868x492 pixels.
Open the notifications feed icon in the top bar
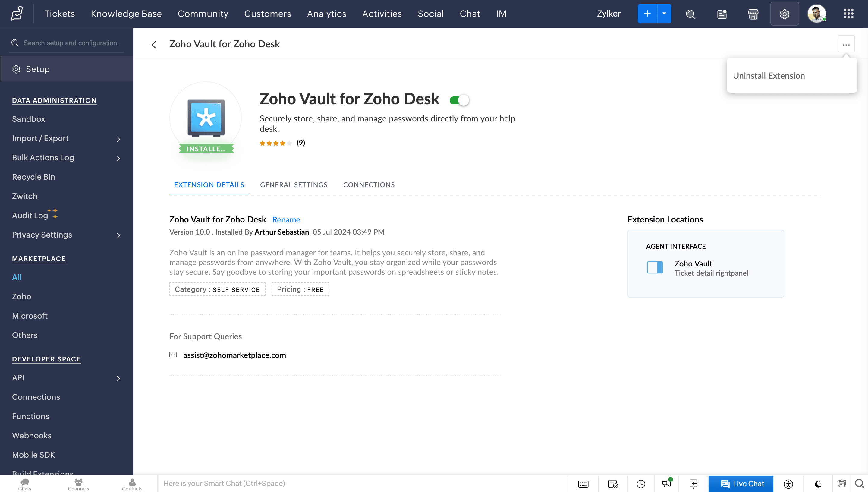(722, 14)
